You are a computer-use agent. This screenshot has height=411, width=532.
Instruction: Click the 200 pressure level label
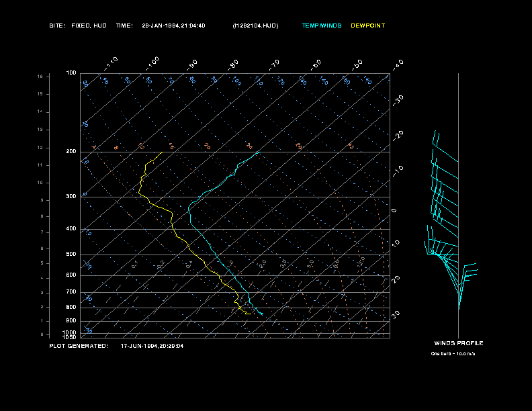coord(71,152)
